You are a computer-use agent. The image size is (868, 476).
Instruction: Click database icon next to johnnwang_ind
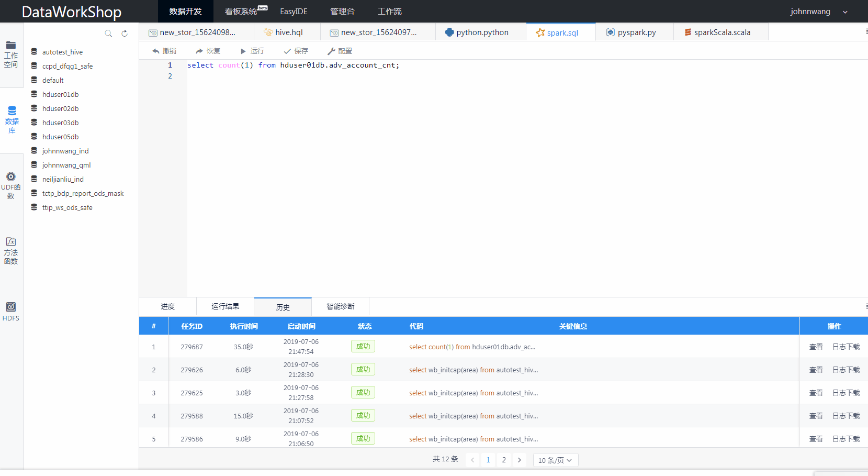[34, 151]
